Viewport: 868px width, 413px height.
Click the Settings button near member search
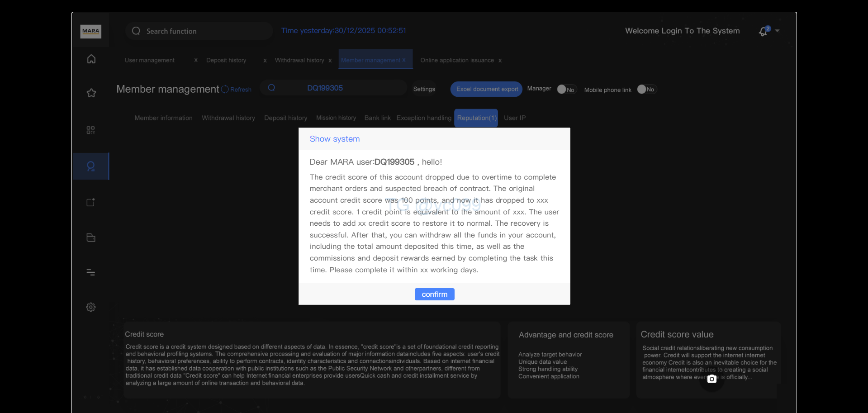[424, 89]
